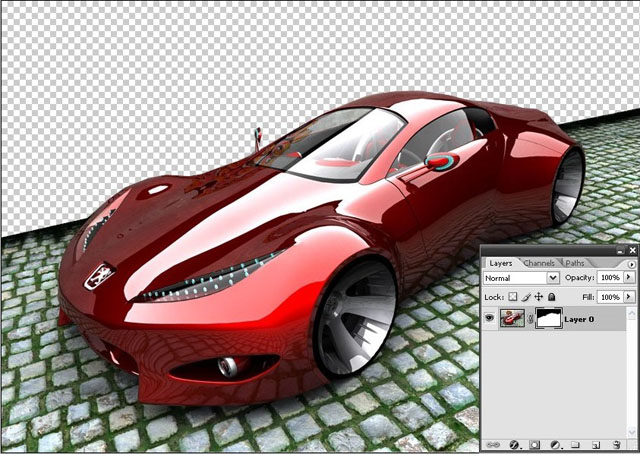Open the new adjustment layer icon

(556, 445)
